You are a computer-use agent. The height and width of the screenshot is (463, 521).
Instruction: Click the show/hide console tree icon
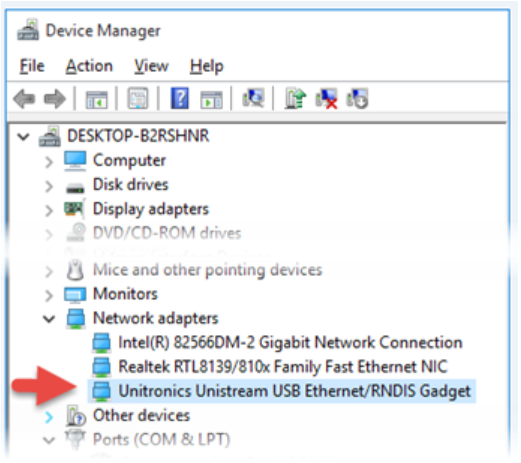click(x=96, y=99)
